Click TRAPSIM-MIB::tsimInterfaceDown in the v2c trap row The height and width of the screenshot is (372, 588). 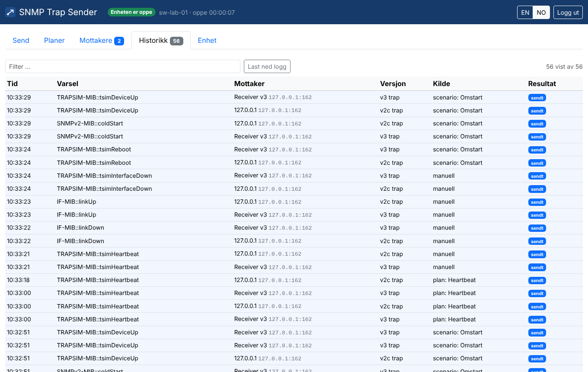[x=104, y=189]
